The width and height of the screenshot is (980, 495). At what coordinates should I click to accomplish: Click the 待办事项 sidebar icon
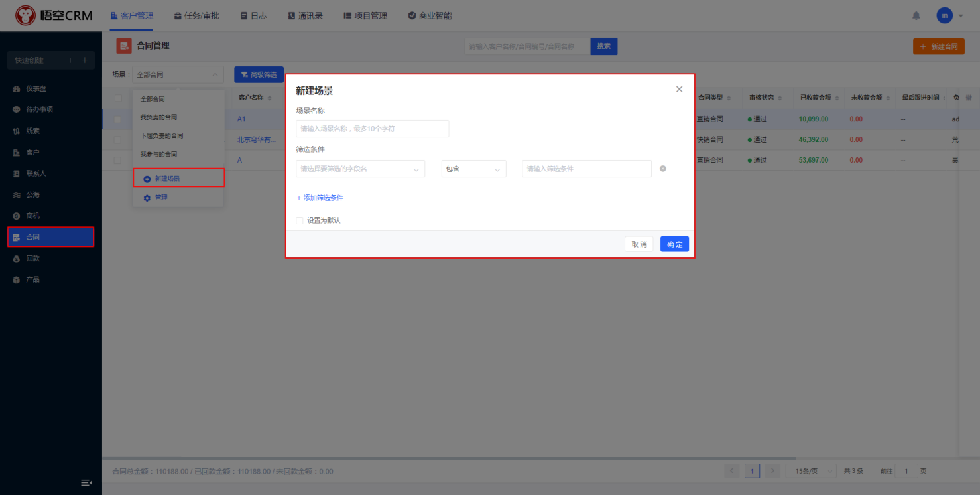[17, 110]
